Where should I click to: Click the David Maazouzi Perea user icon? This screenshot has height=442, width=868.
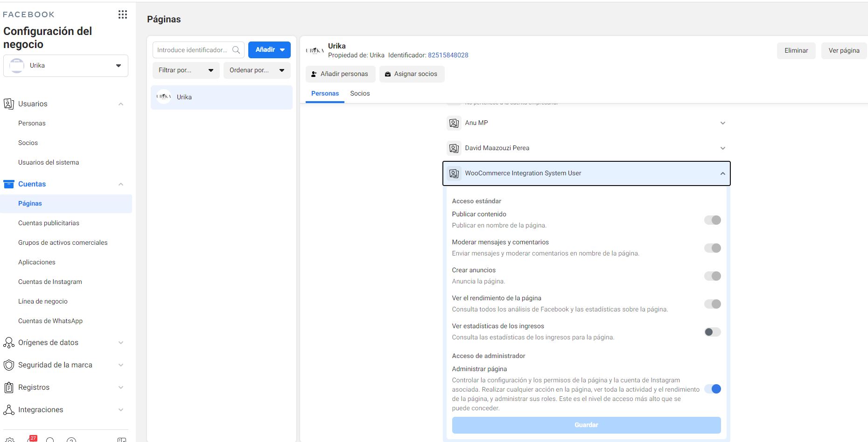[454, 148]
